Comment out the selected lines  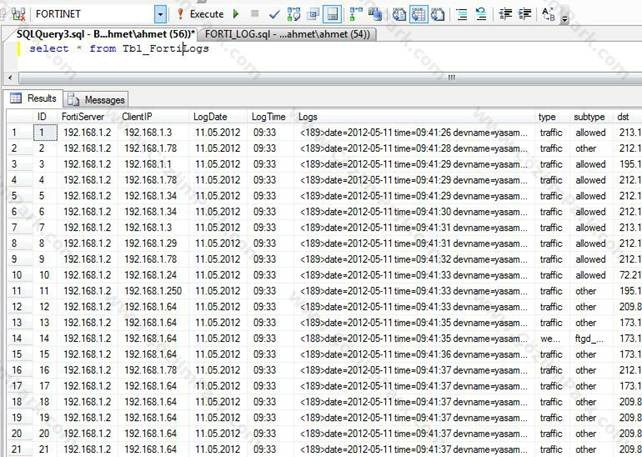[461, 14]
